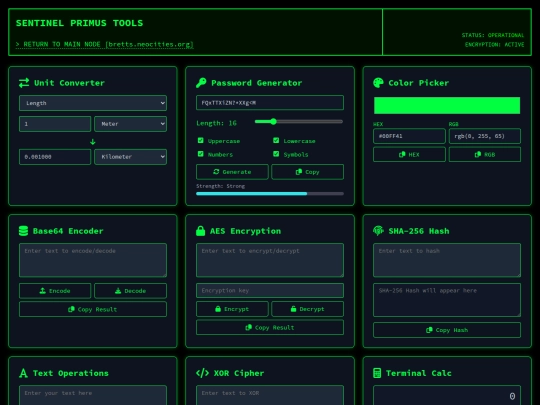Click the AES Encryption padlock icon
The image size is (540, 405).
coord(200,231)
